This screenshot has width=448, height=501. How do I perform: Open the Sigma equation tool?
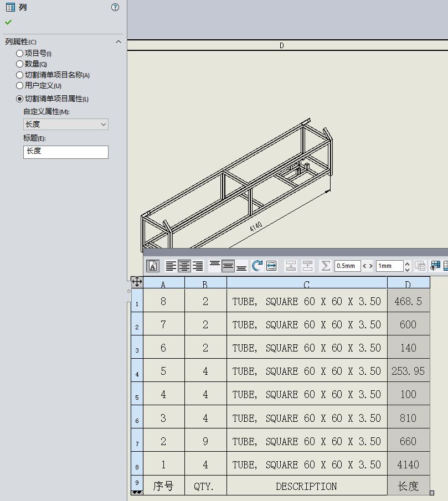tap(325, 266)
